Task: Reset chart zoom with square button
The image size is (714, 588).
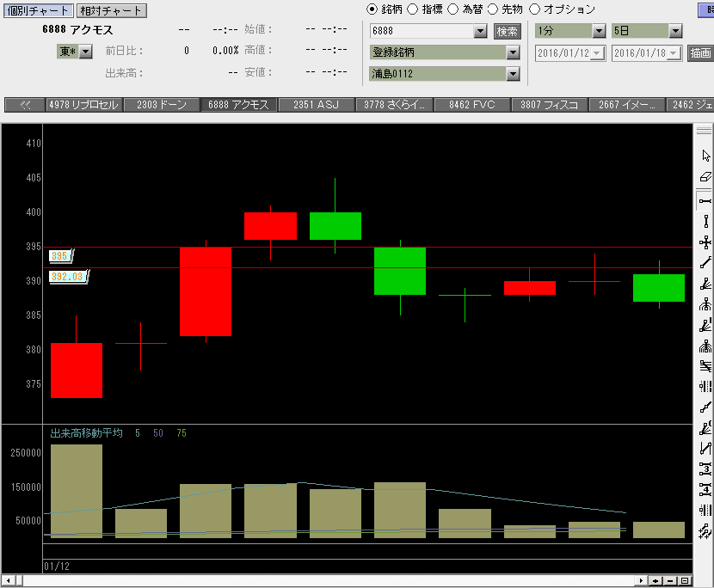Action: click(x=685, y=581)
